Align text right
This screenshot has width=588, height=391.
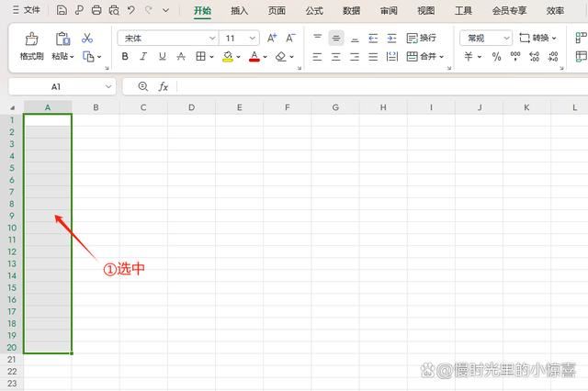coord(355,57)
